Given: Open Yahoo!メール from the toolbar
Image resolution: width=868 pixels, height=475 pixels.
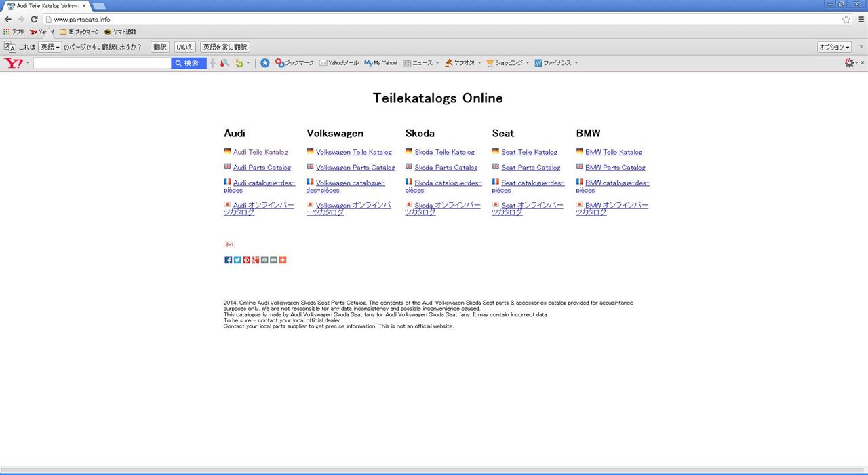Looking at the screenshot, I should (x=338, y=63).
